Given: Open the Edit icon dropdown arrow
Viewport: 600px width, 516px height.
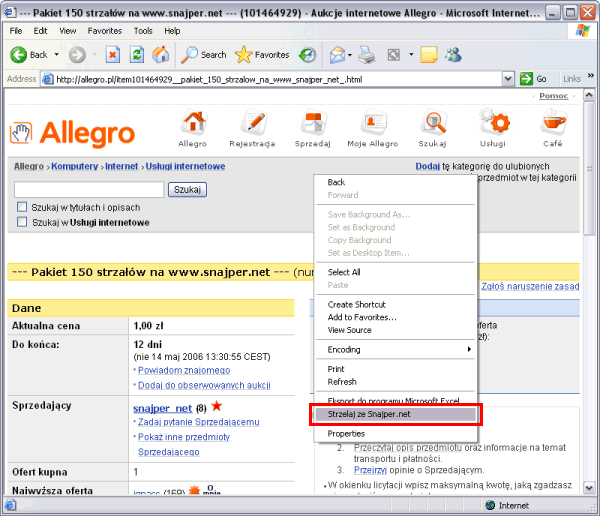Looking at the screenshot, I should coord(411,55).
